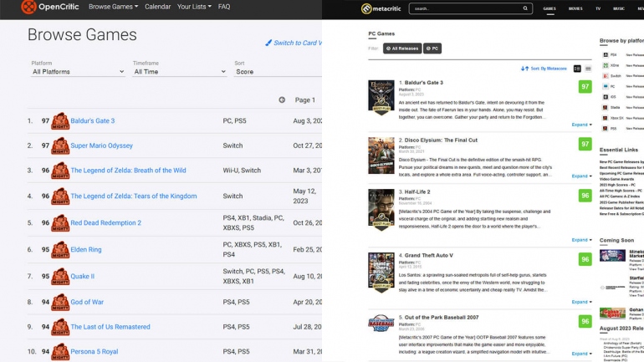Click the Mighty badge icon for Persona 5 Royal
Viewport: 644px width, 362px height.
(x=60, y=352)
